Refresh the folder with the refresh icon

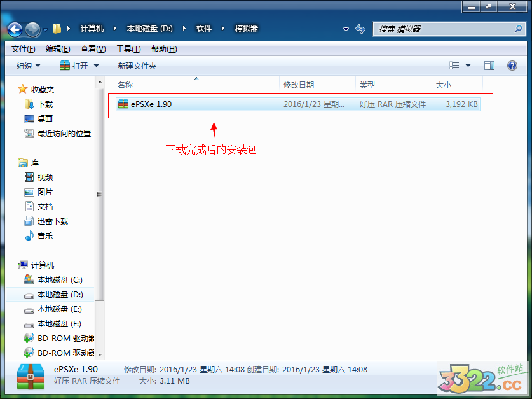(x=360, y=29)
